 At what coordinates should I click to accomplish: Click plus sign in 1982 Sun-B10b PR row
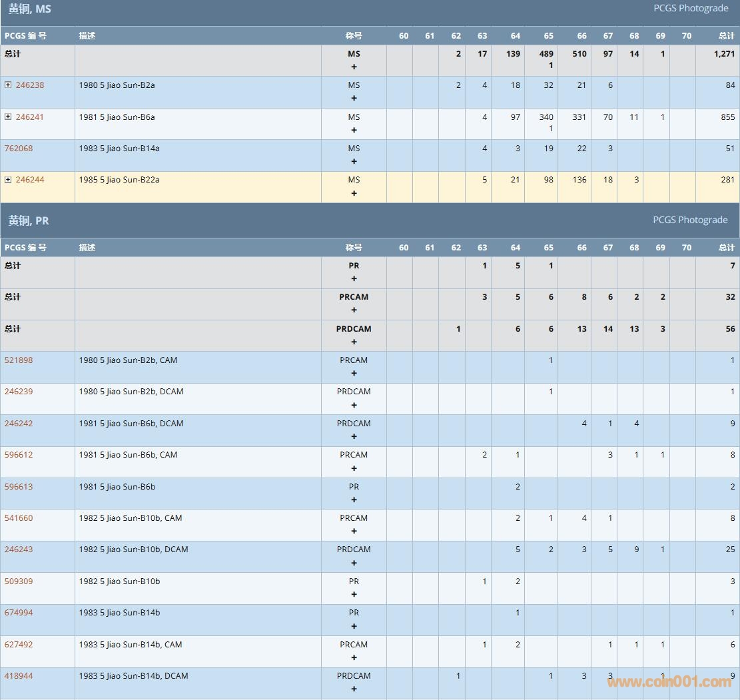(354, 594)
